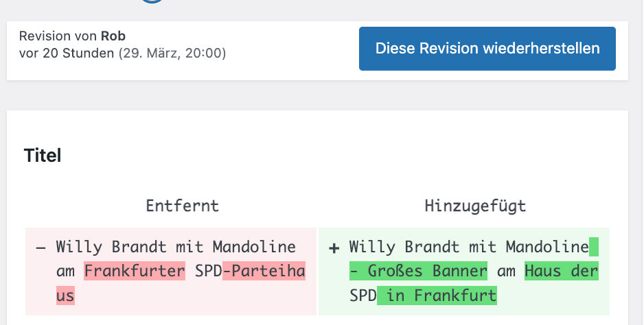The image size is (644, 325).
Task: Click the Titel section heading
Action: [x=43, y=156]
